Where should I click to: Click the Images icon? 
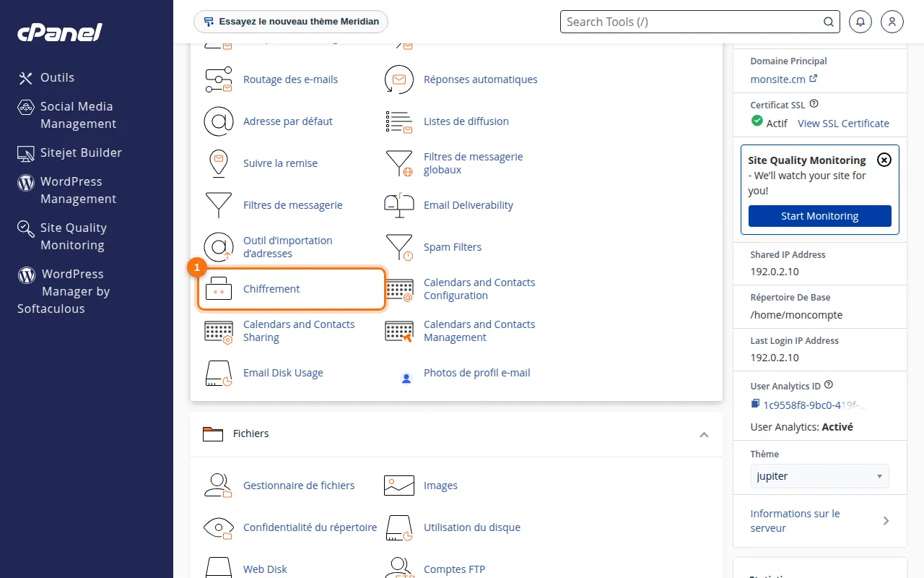point(399,486)
